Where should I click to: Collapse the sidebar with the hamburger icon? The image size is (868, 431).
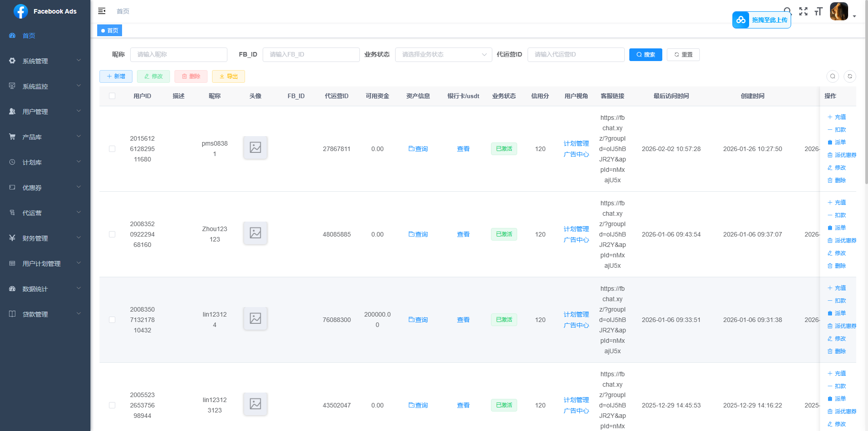tap(102, 11)
